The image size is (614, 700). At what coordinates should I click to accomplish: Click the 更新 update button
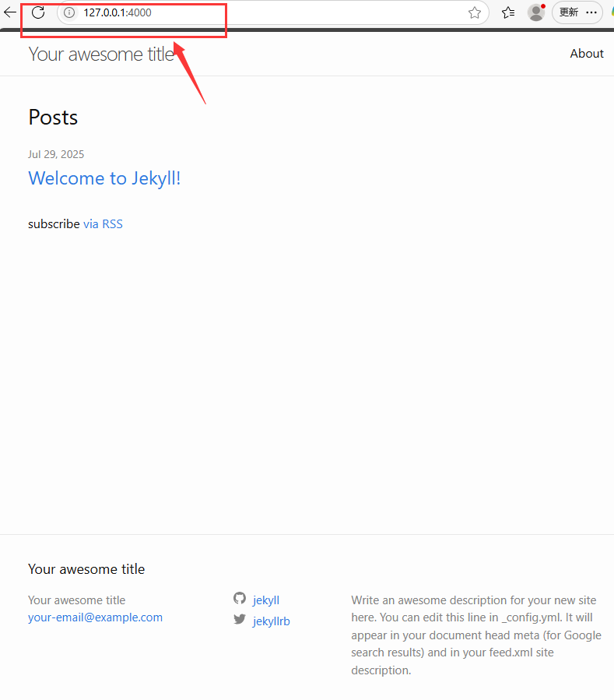pos(569,12)
